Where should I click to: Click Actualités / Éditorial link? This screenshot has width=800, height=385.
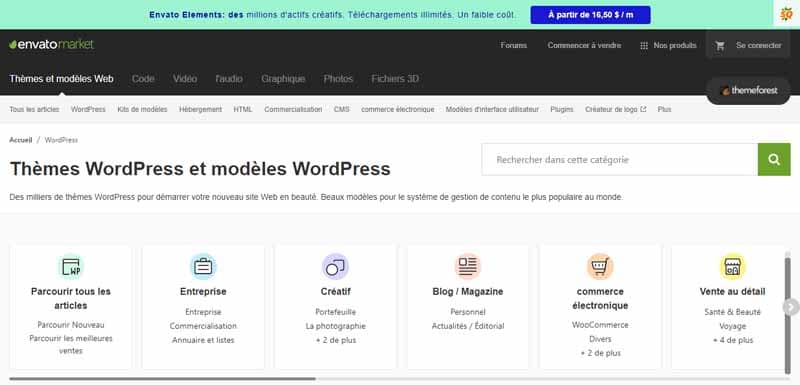tap(467, 326)
